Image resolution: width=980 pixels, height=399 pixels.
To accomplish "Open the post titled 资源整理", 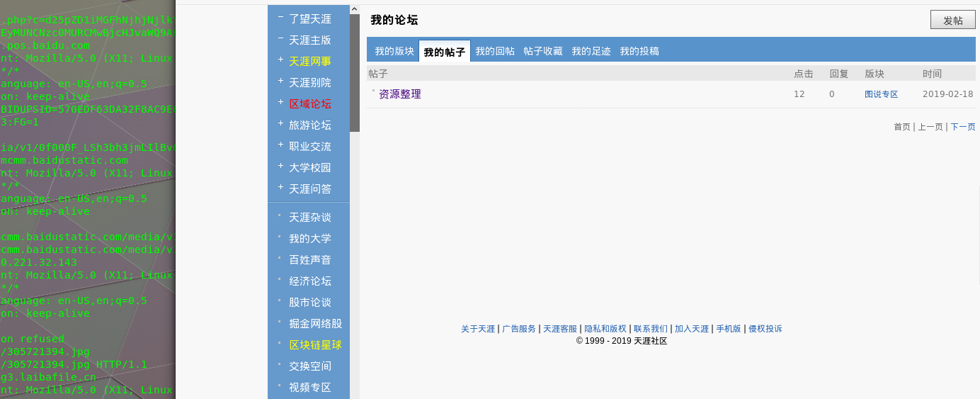I will coord(400,94).
